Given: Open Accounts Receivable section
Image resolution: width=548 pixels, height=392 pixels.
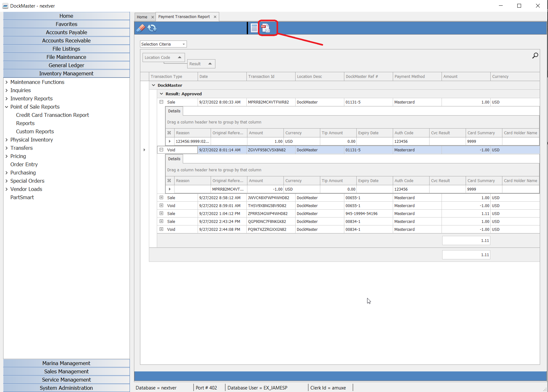Looking at the screenshot, I should [x=67, y=41].
